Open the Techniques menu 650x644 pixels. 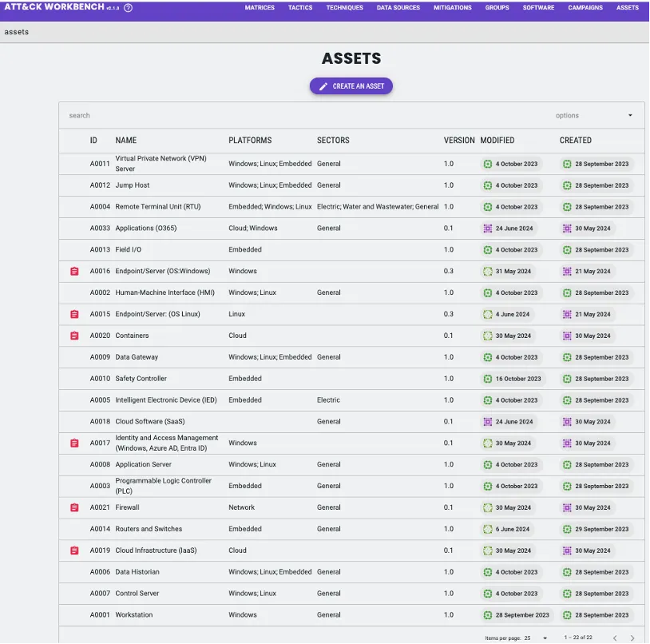[x=344, y=8]
